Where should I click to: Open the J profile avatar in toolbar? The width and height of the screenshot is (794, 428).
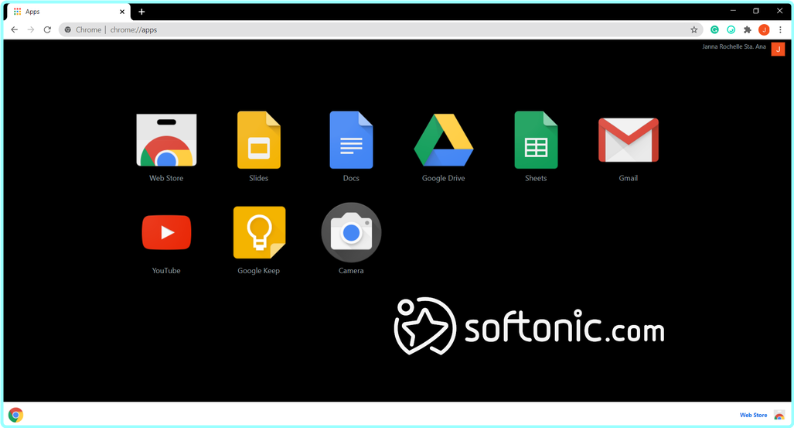pos(764,30)
